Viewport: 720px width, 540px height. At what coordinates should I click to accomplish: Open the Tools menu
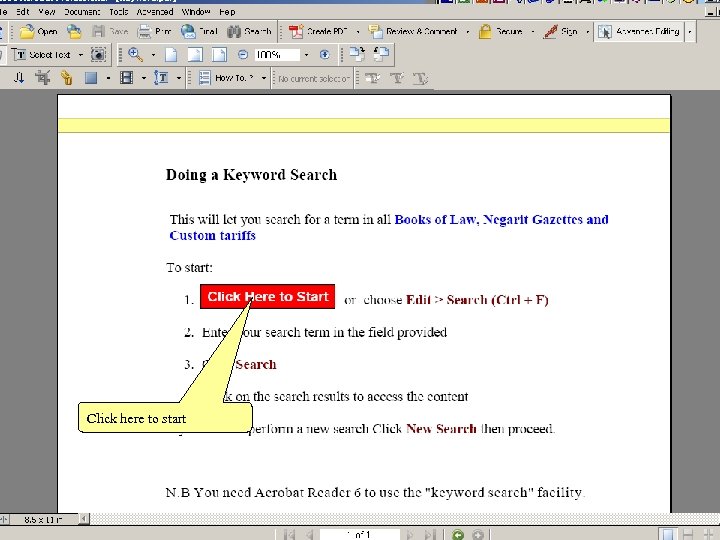(119, 12)
